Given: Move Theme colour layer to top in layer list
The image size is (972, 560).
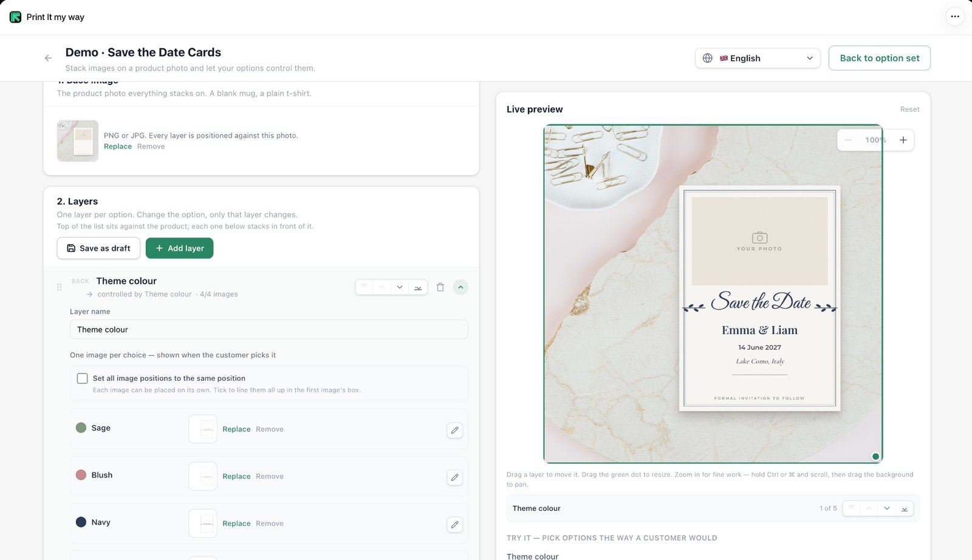Looking at the screenshot, I should [364, 287].
